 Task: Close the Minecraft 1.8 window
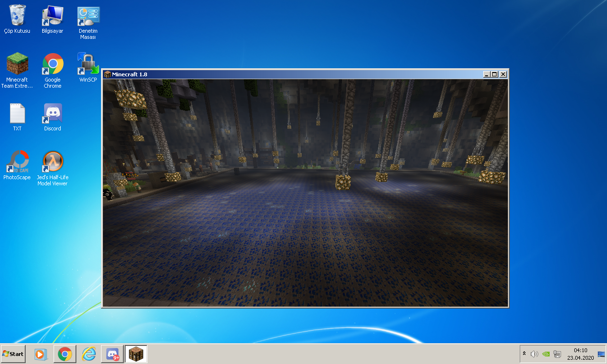coord(503,74)
